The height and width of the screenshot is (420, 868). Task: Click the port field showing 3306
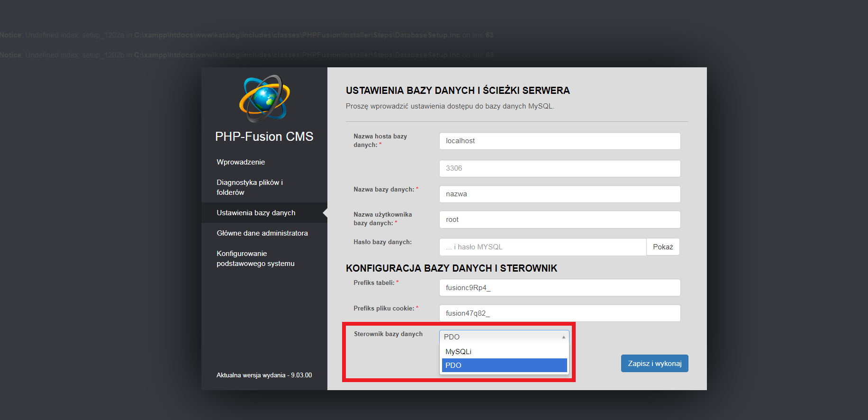pyautogui.click(x=560, y=168)
